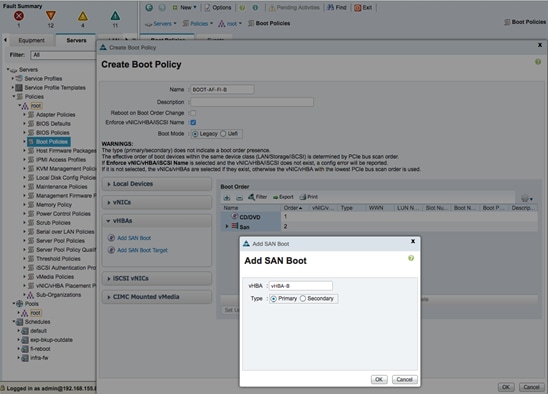The height and width of the screenshot is (394, 548).
Task: Click Find in the toolbar
Action: [x=337, y=7]
